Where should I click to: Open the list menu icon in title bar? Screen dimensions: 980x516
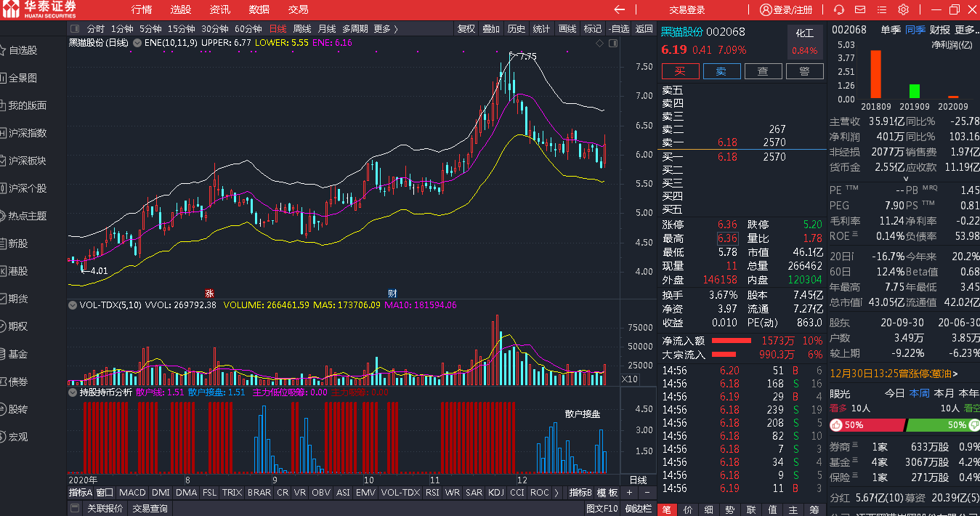coord(882,9)
